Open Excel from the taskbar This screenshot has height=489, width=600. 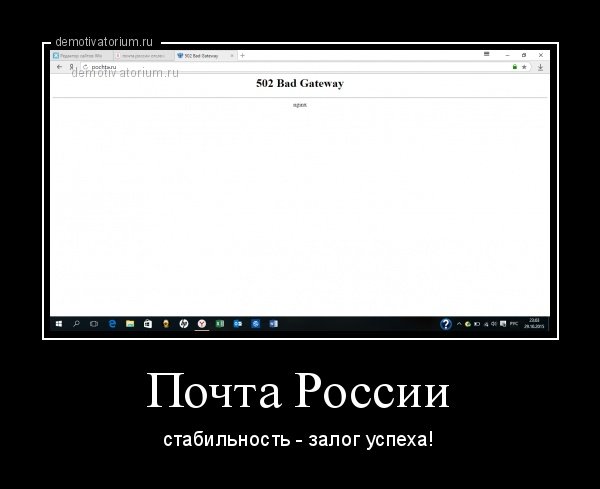coord(219,324)
